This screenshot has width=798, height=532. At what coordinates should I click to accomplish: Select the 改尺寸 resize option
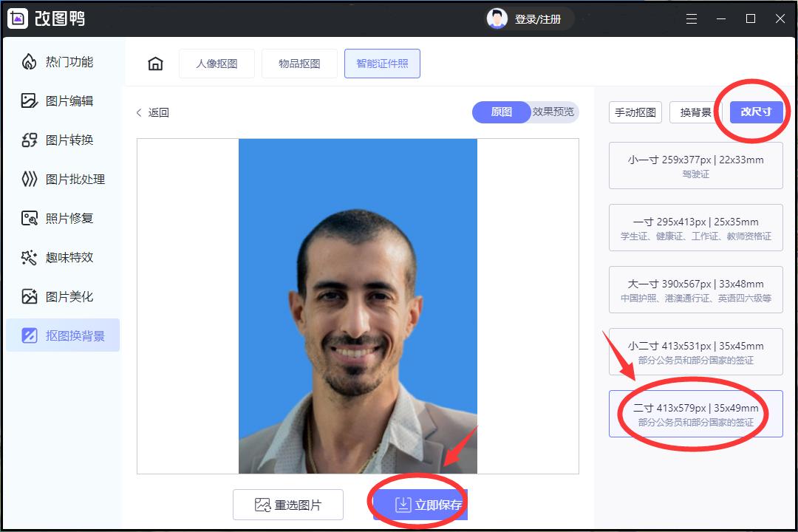pyautogui.click(x=755, y=112)
